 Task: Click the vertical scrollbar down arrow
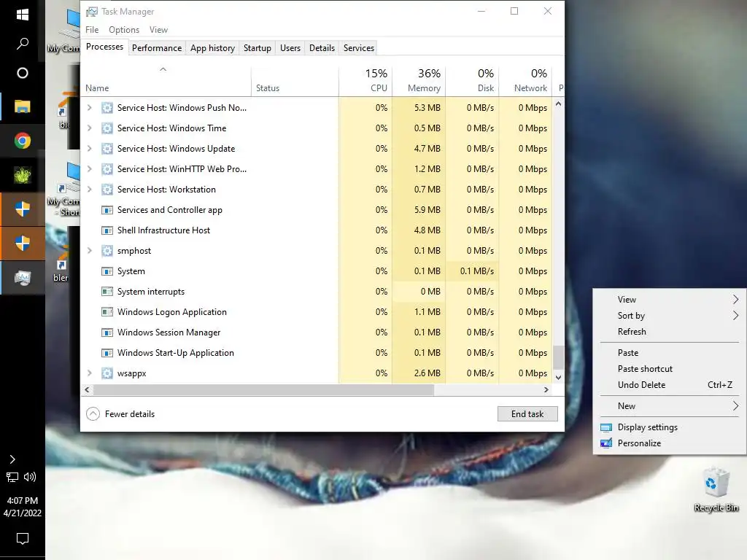(558, 377)
